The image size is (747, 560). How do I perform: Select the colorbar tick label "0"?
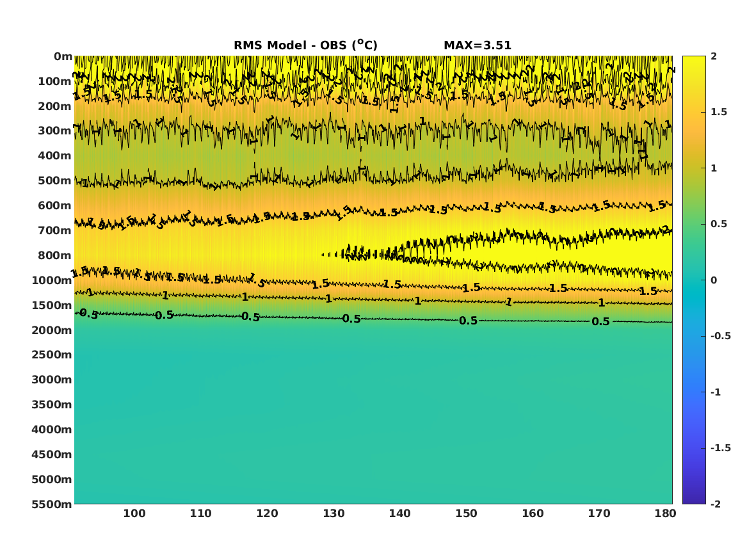pos(714,280)
